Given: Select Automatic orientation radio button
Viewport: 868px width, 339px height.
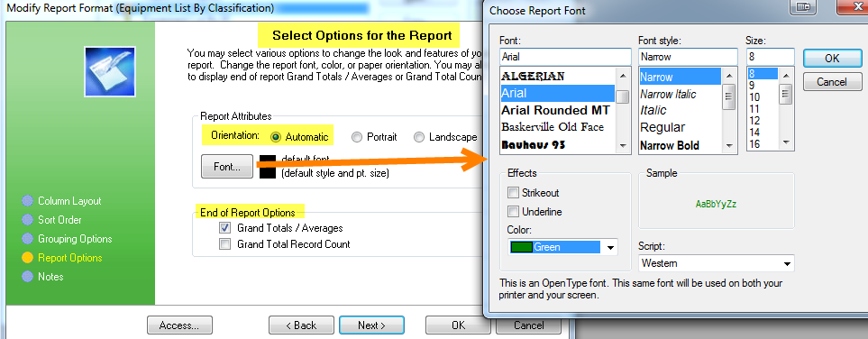Looking at the screenshot, I should coord(276,137).
